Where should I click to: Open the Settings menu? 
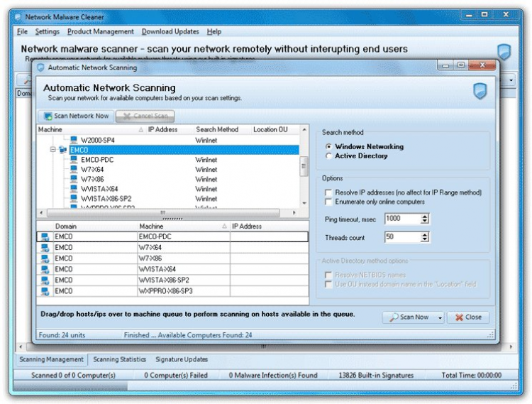(x=47, y=31)
